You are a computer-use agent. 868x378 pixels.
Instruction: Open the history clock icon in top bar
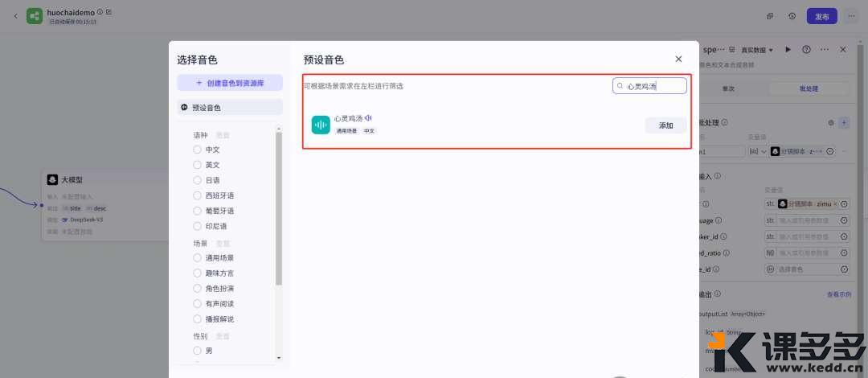(792, 16)
